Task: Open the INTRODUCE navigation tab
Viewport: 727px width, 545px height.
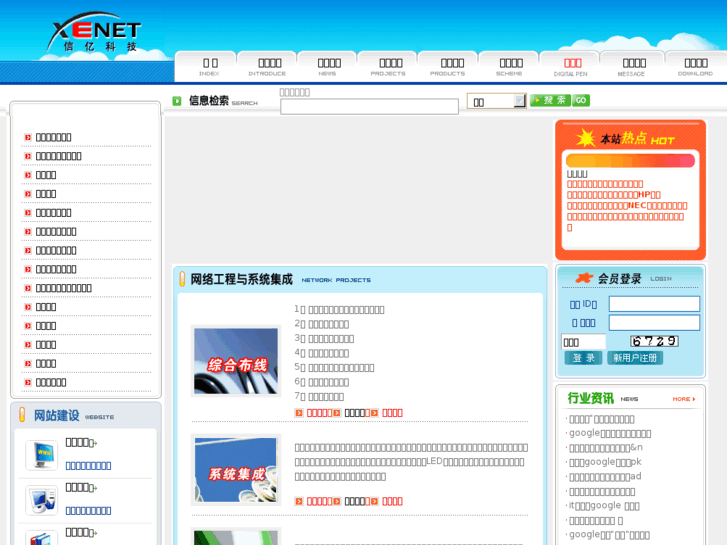Action: point(268,67)
